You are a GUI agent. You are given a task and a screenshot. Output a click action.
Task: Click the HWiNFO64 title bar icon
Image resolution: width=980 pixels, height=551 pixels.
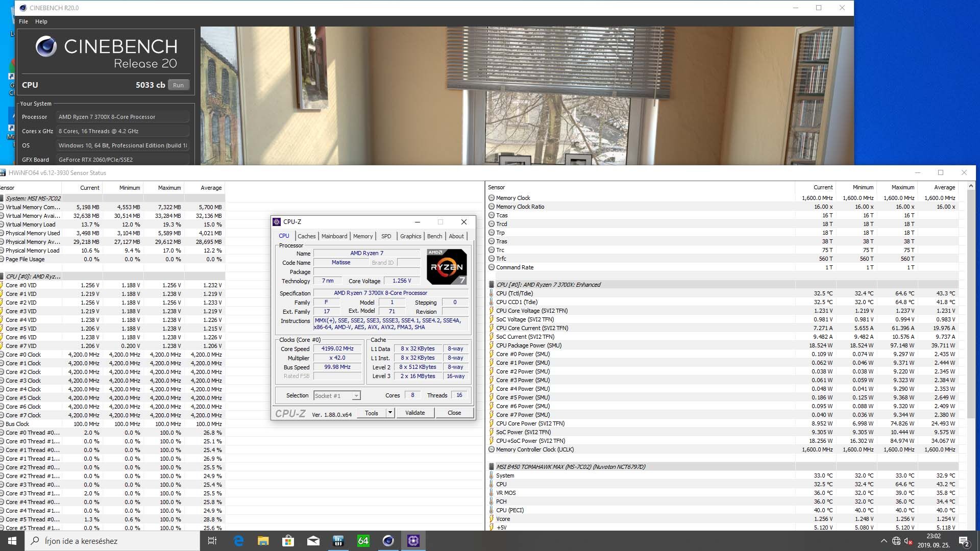pyautogui.click(x=3, y=173)
